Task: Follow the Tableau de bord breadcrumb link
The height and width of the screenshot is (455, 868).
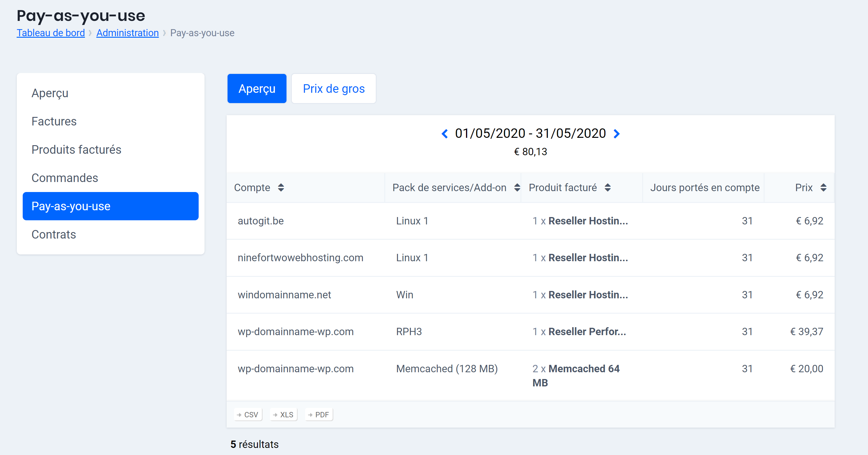Action: 51,33
